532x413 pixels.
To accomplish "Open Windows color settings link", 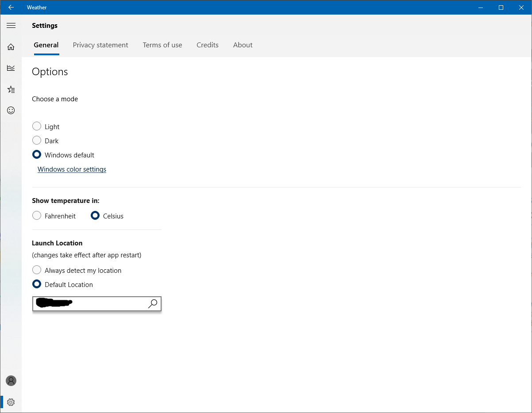I will (71, 169).
